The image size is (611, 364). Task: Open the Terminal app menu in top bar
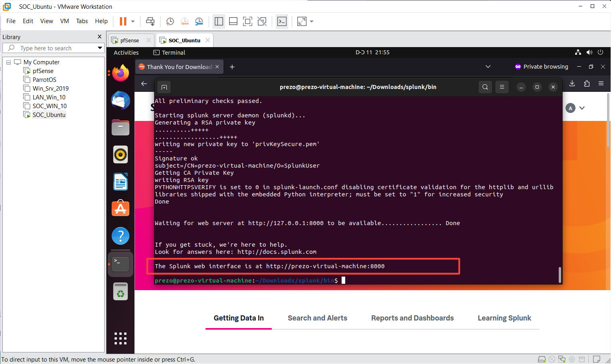click(x=169, y=53)
